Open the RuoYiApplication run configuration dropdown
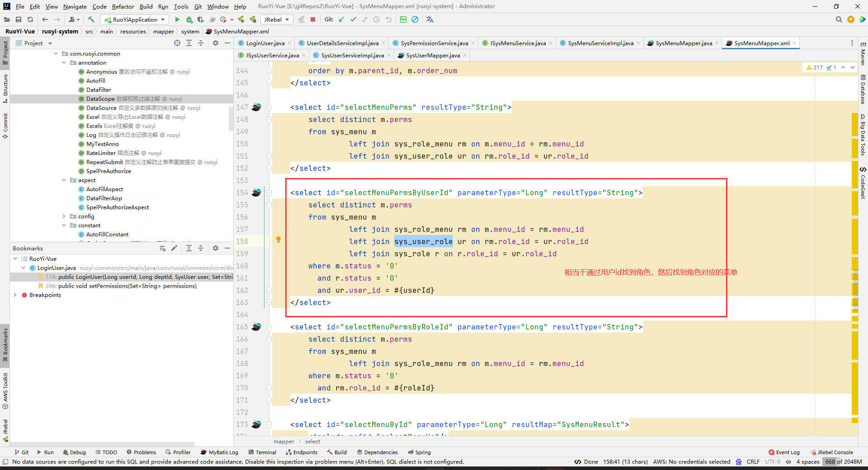 tap(134, 19)
